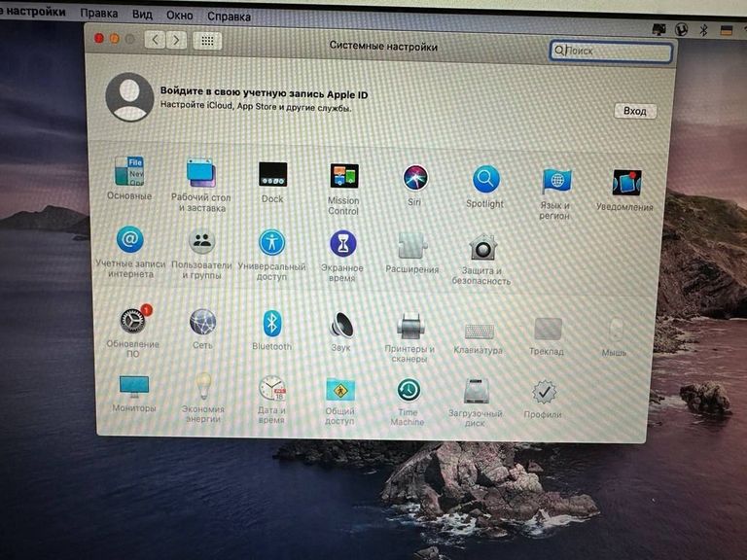
Task: Open the Spotlight preferences icon
Action: click(485, 180)
